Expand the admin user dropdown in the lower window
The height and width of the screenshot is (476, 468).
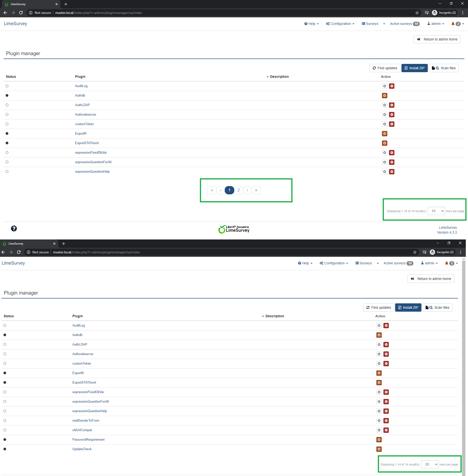pyautogui.click(x=429, y=263)
